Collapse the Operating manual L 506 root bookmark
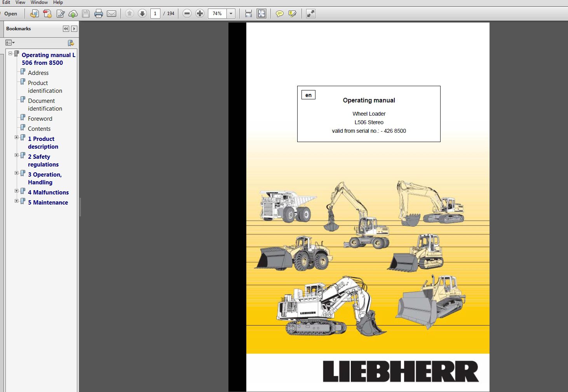This screenshot has width=568, height=392. pos(10,53)
